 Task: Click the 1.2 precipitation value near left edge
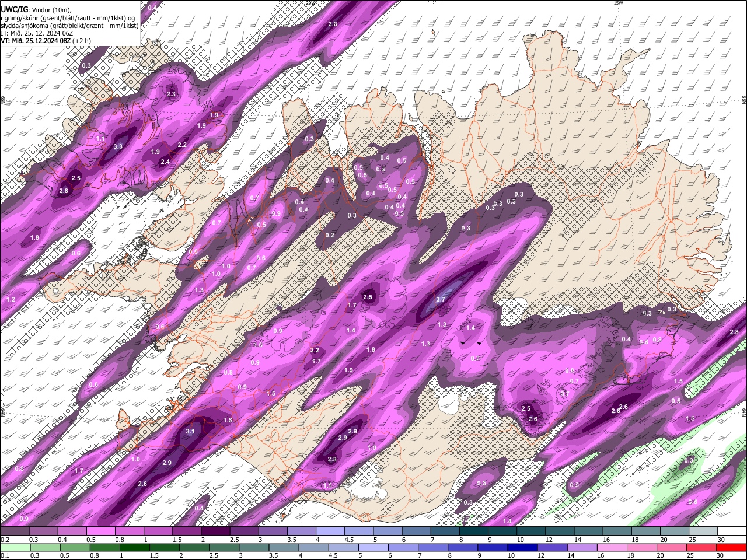[x=11, y=299]
